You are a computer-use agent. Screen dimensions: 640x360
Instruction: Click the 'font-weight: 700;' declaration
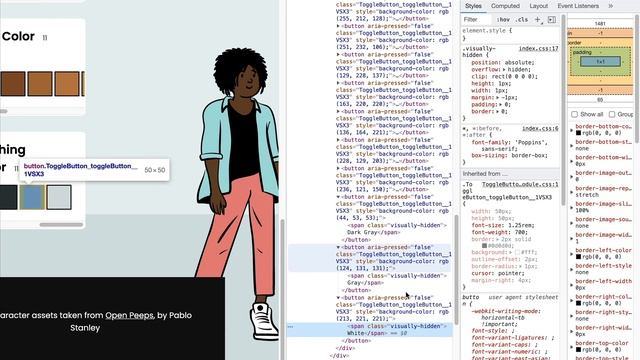click(499, 232)
